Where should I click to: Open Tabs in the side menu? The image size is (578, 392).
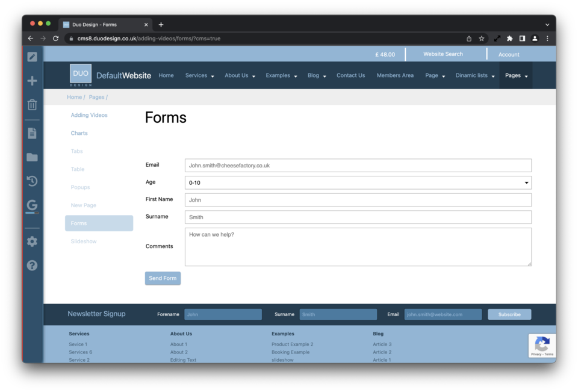76,151
